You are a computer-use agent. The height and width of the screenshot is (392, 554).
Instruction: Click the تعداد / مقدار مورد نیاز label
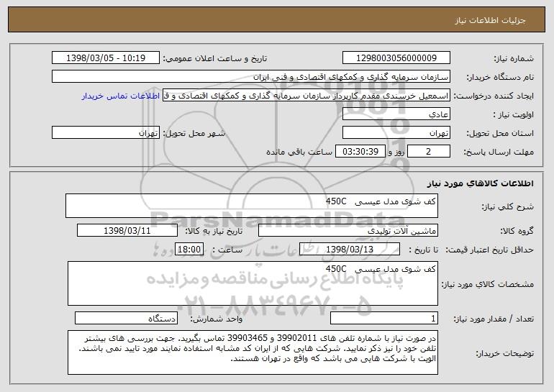494,319
